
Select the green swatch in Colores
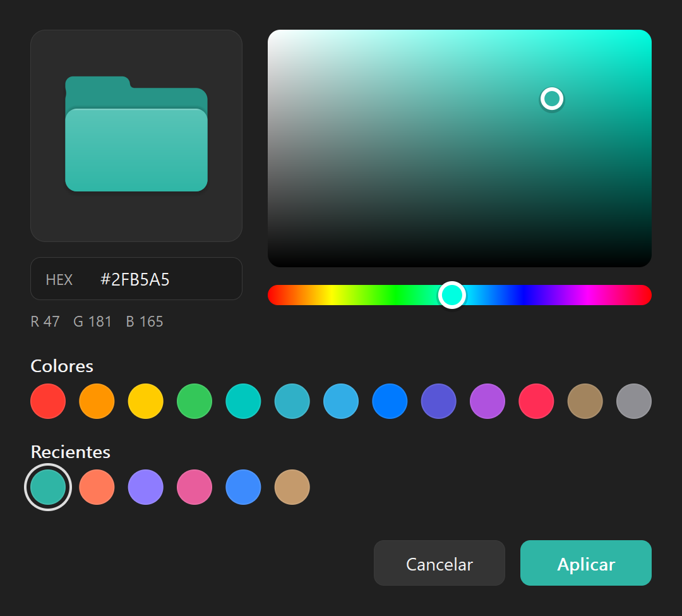coord(194,401)
